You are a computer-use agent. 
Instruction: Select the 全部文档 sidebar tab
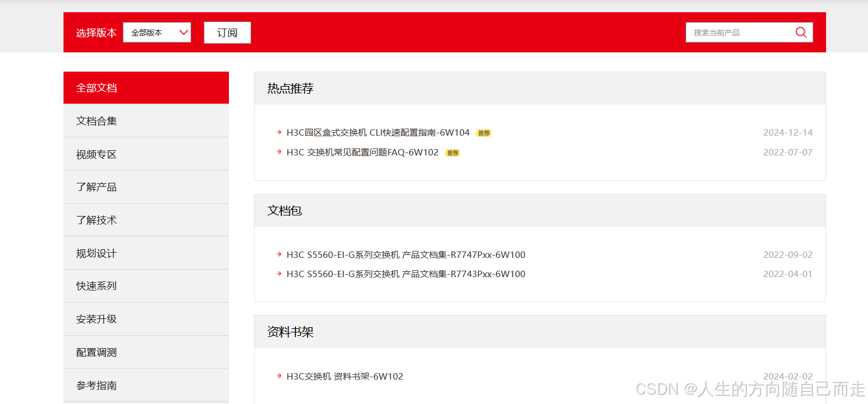[146, 88]
